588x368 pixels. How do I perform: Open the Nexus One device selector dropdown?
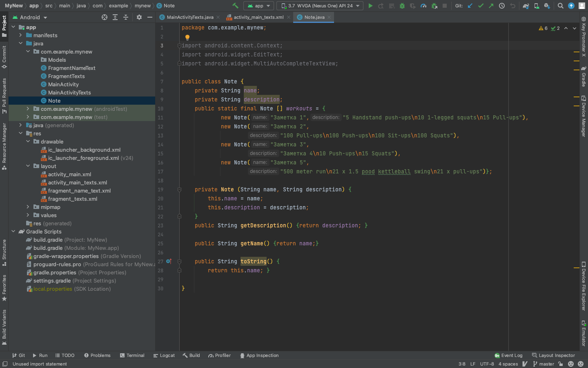tap(320, 6)
